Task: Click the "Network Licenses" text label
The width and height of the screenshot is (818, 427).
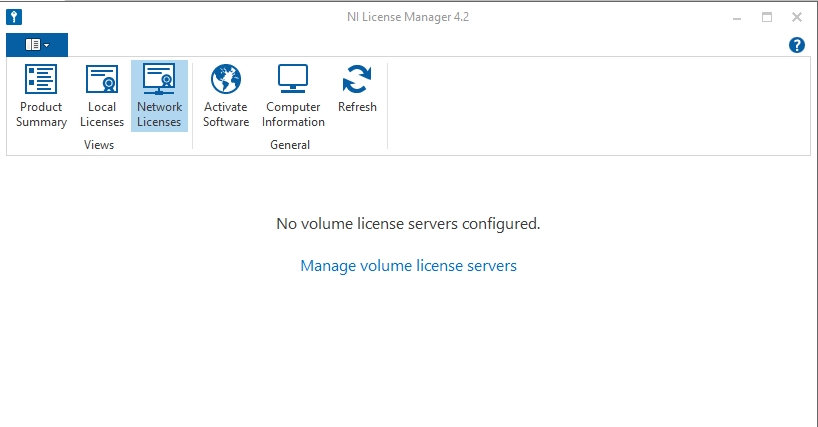Action: (x=159, y=115)
